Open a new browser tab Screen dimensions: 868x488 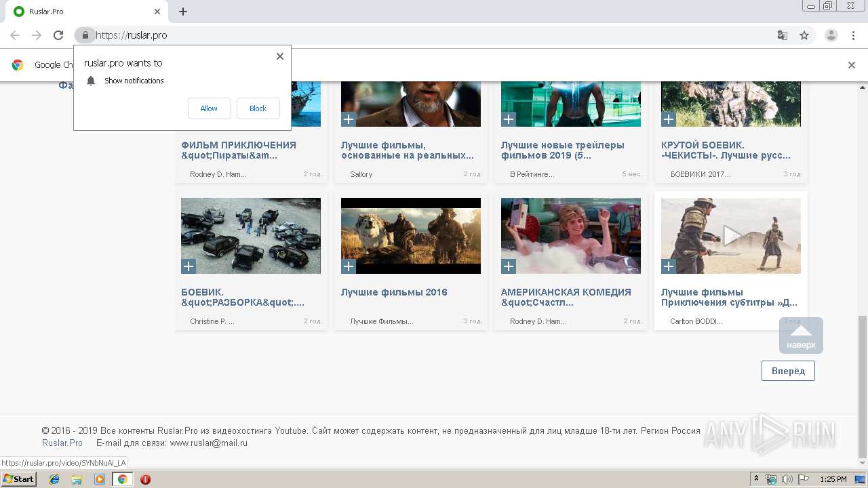(183, 12)
